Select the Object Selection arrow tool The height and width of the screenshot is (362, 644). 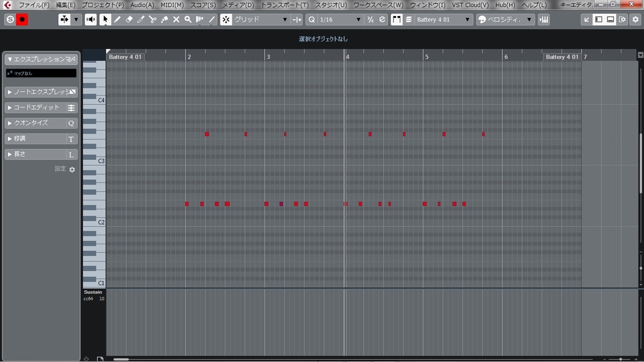click(105, 19)
